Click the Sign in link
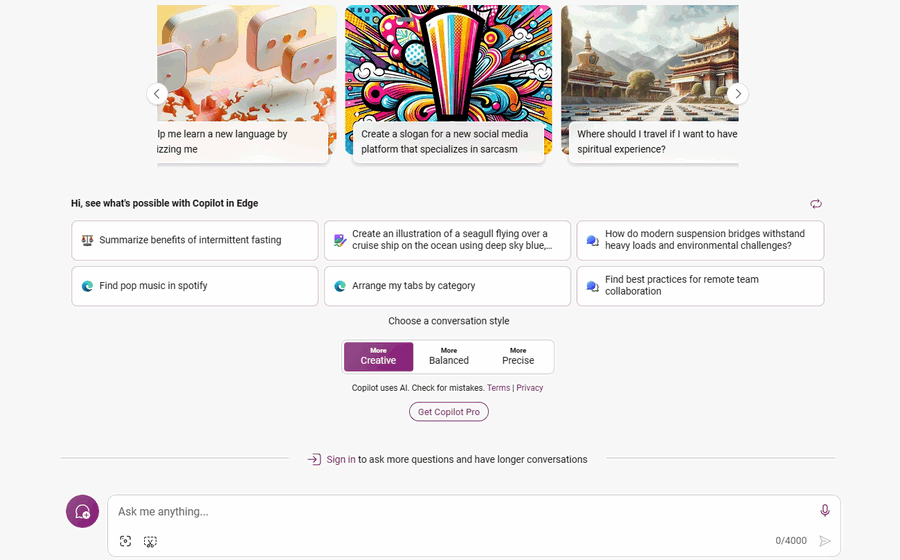This screenshot has height=560, width=900. click(341, 459)
